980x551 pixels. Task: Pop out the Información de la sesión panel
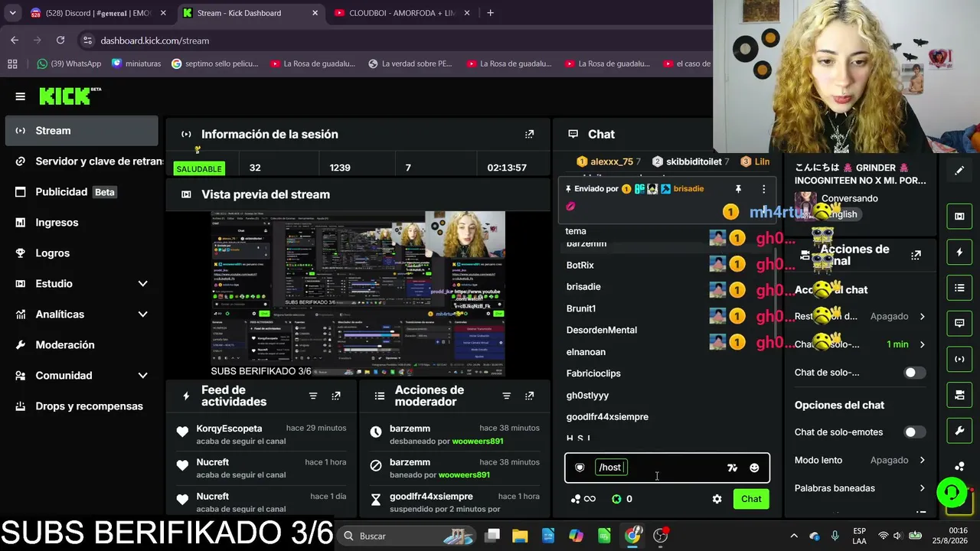pos(529,134)
